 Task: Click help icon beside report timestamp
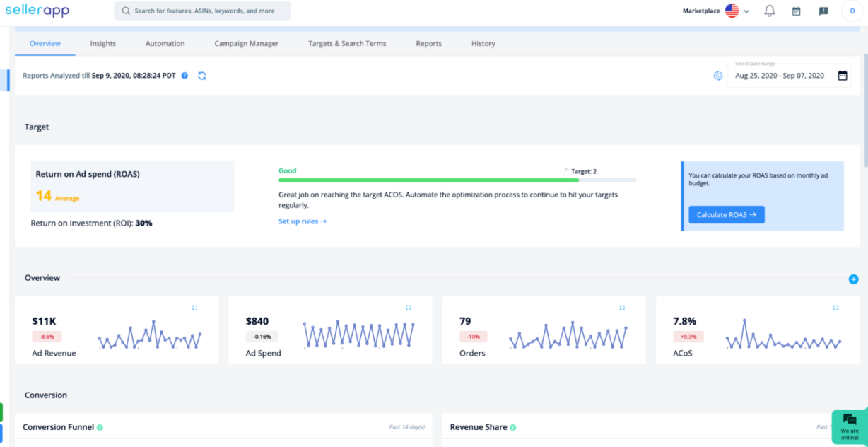point(184,76)
